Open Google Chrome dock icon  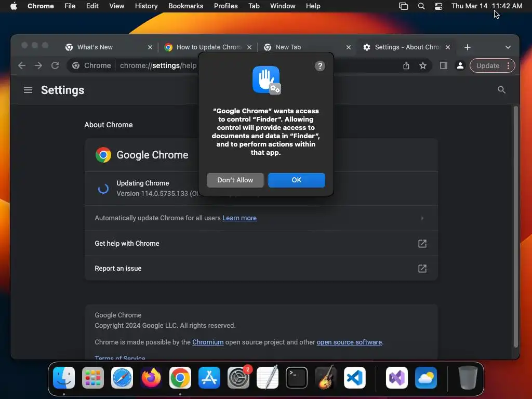180,378
